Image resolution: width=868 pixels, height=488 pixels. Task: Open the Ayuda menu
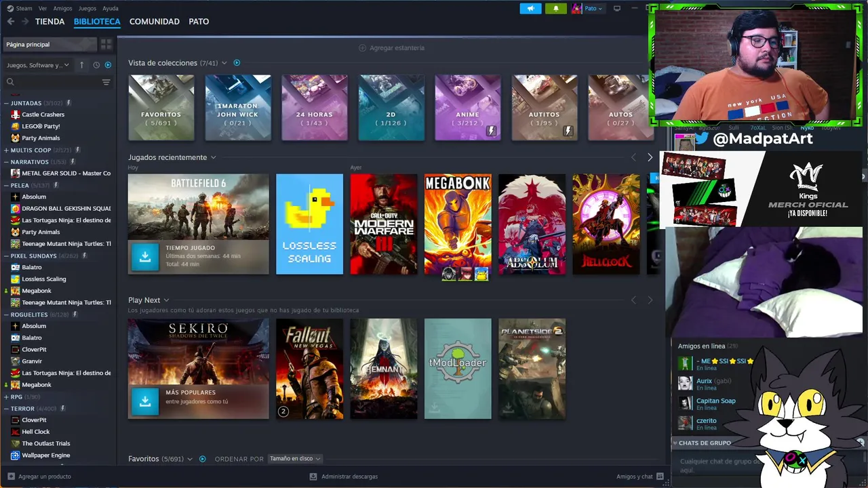click(x=111, y=9)
